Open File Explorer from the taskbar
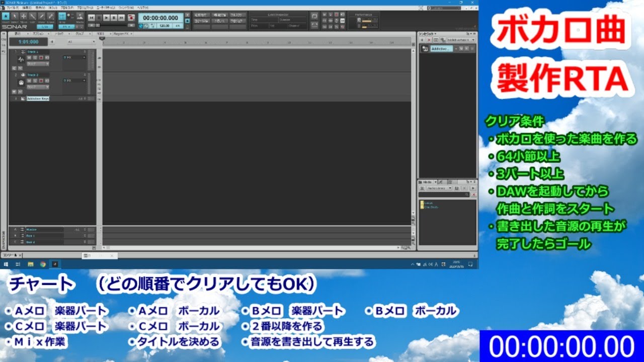This screenshot has width=644, height=362. tap(30, 263)
